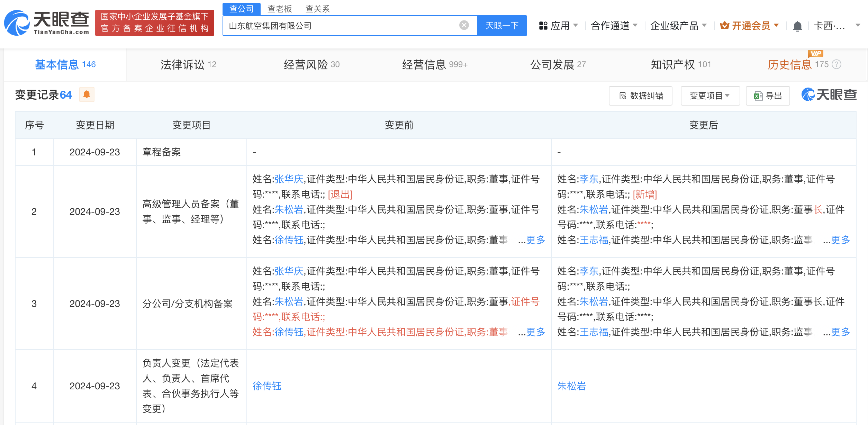The image size is (868, 425).
Task: Open the user account 卡西 dropdown
Action: 837,26
